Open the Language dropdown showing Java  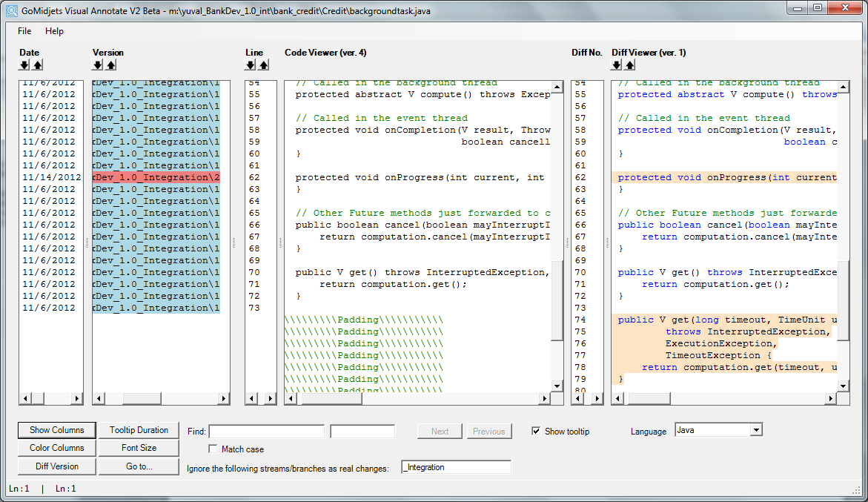755,430
